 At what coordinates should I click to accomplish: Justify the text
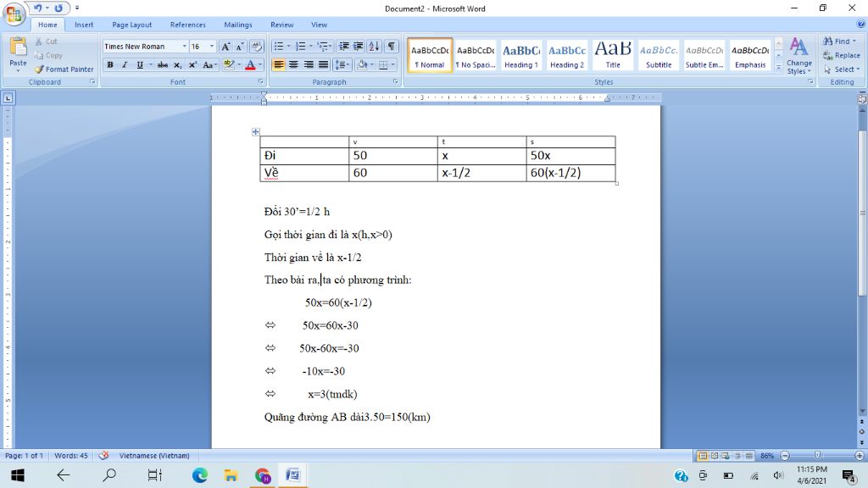(323, 64)
